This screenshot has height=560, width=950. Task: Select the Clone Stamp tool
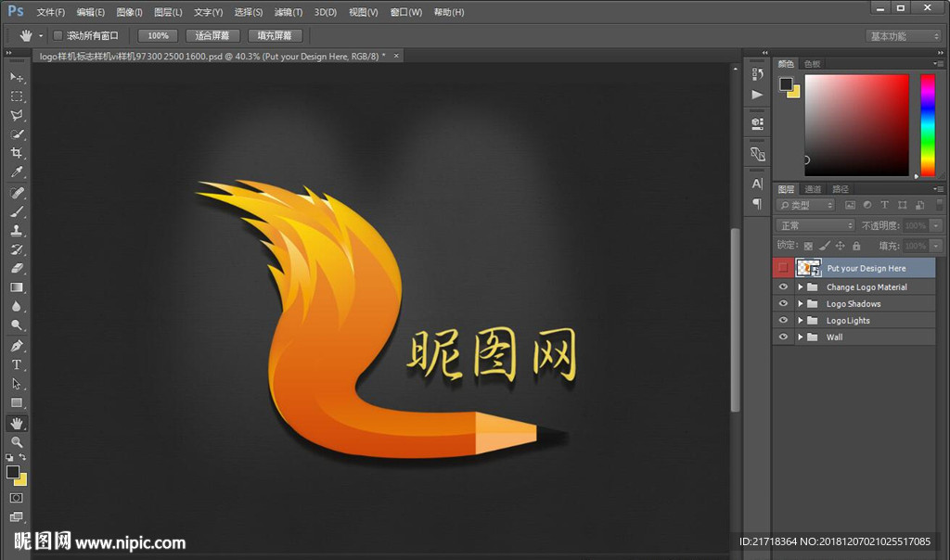point(17,230)
